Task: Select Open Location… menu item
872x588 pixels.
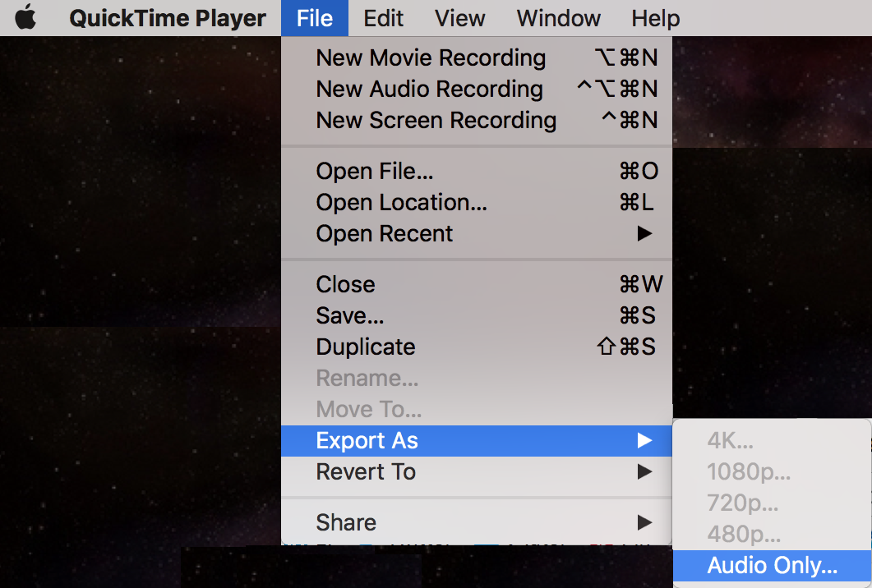Action: (477, 202)
